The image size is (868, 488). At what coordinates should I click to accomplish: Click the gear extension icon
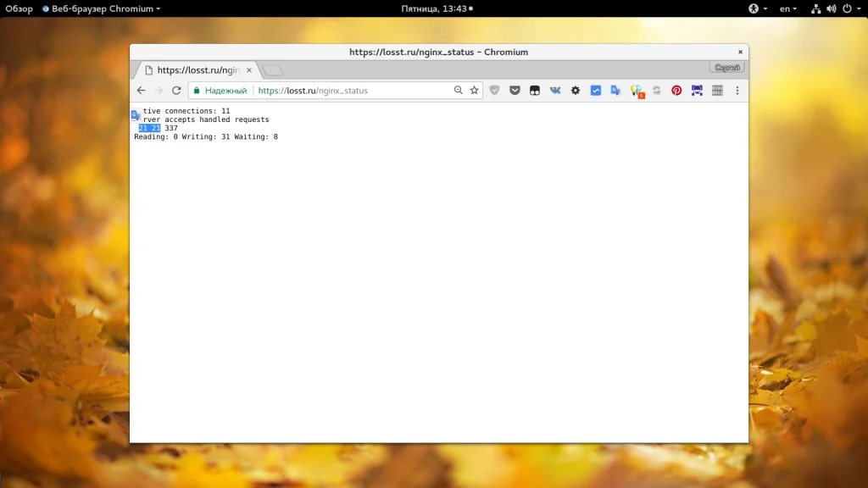click(576, 91)
